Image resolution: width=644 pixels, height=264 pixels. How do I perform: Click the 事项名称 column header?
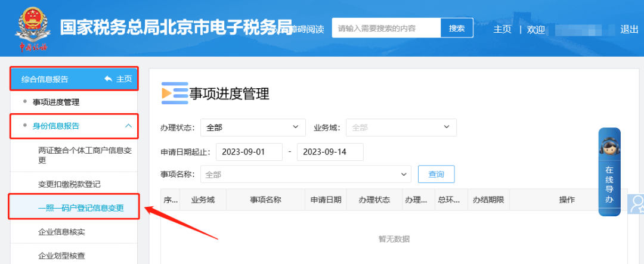pyautogui.click(x=265, y=200)
